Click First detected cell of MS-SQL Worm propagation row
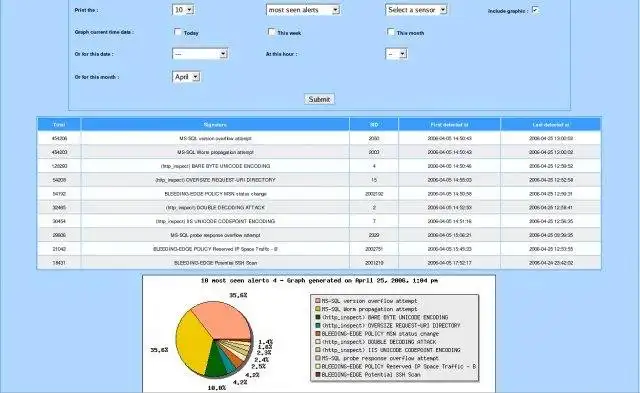Screen dimensions: 640x393 click(449, 152)
